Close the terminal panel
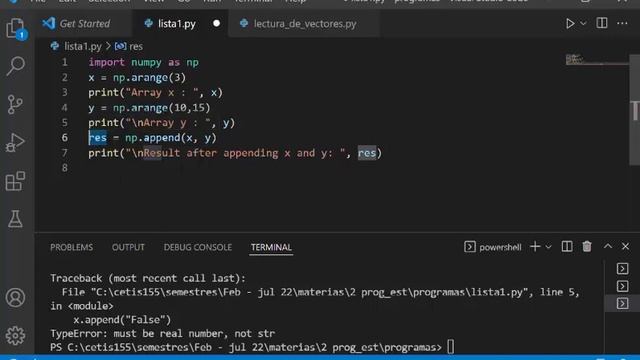 pyautogui.click(x=625, y=247)
